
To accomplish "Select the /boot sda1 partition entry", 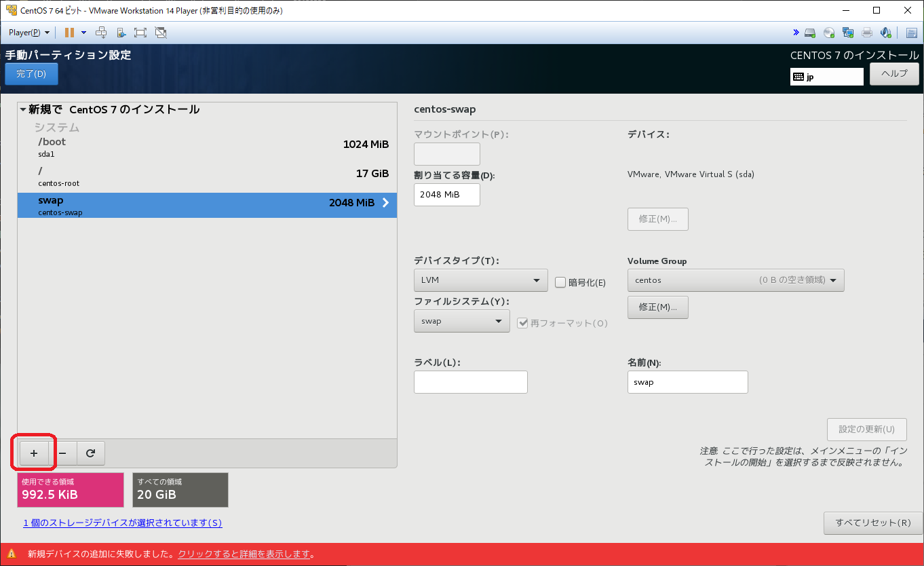I will click(207, 147).
